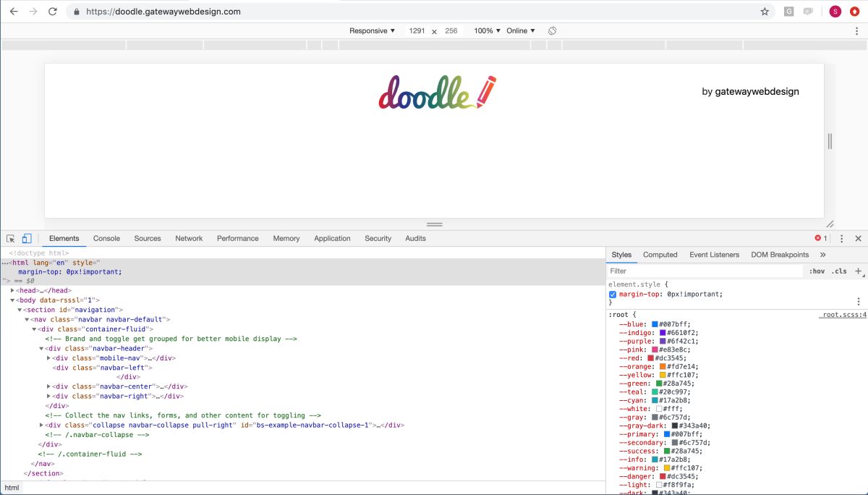Open the pink S profile avatar
The width and height of the screenshot is (868, 495).
[x=835, y=12]
